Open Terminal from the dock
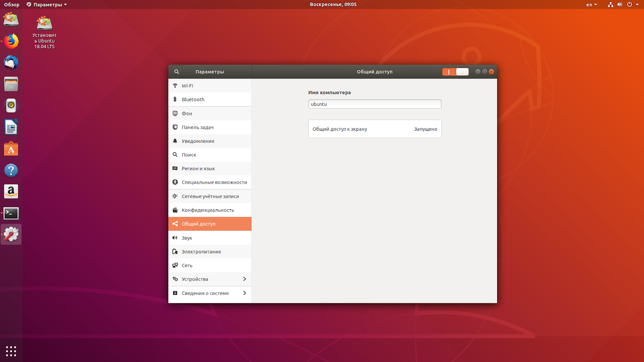This screenshot has height=362, width=644. (x=11, y=213)
